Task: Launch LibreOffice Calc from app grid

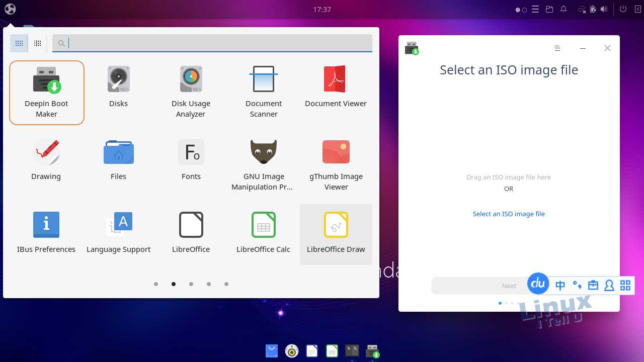Action: pyautogui.click(x=263, y=234)
